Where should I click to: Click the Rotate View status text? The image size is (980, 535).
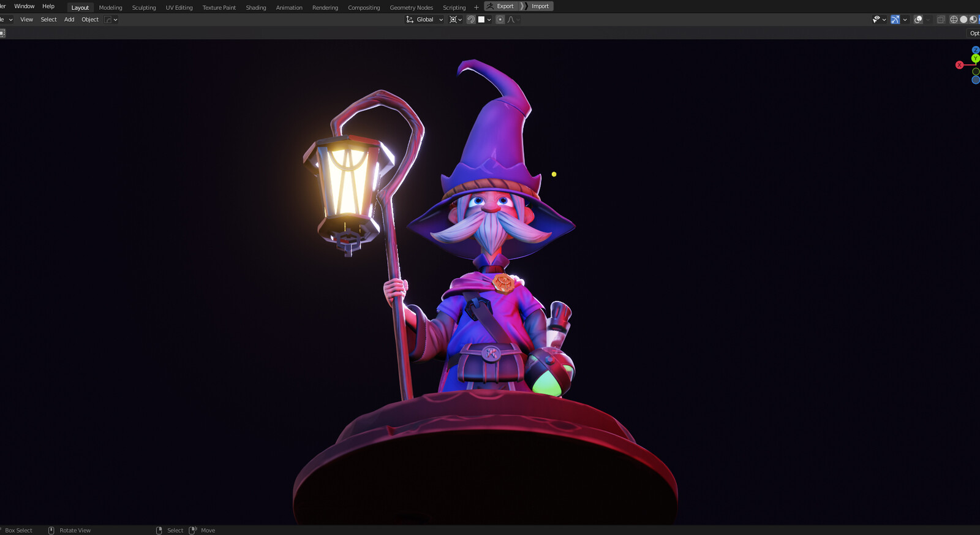pyautogui.click(x=75, y=531)
